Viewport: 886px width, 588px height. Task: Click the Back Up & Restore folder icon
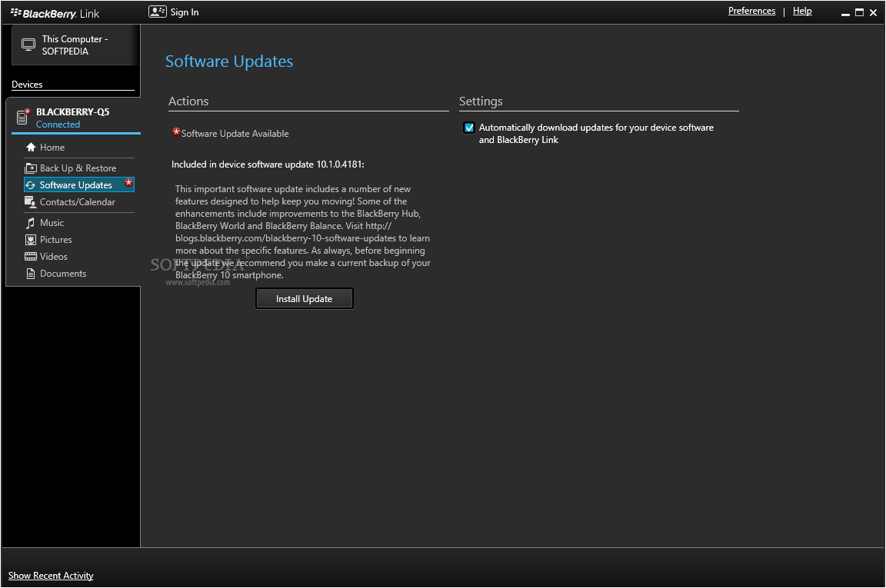pyautogui.click(x=31, y=168)
